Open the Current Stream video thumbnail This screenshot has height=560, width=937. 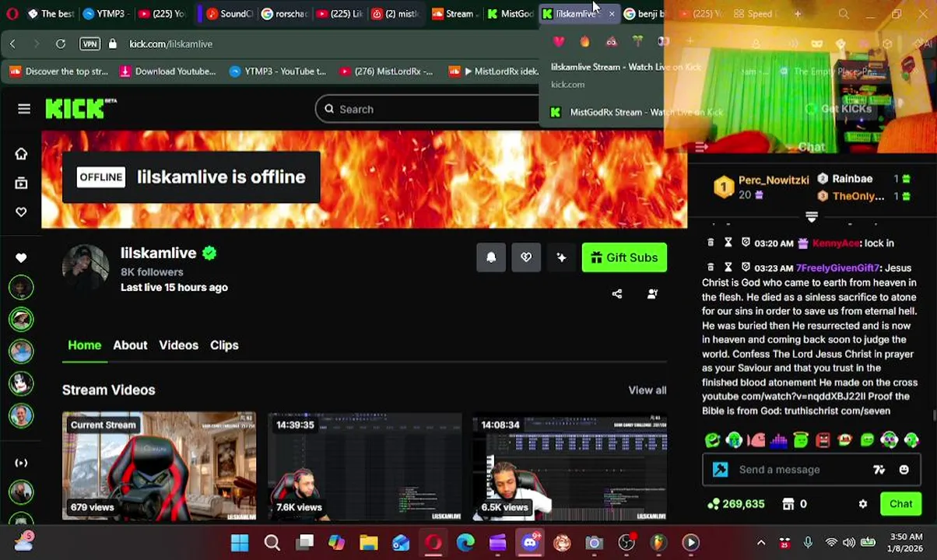click(x=159, y=466)
